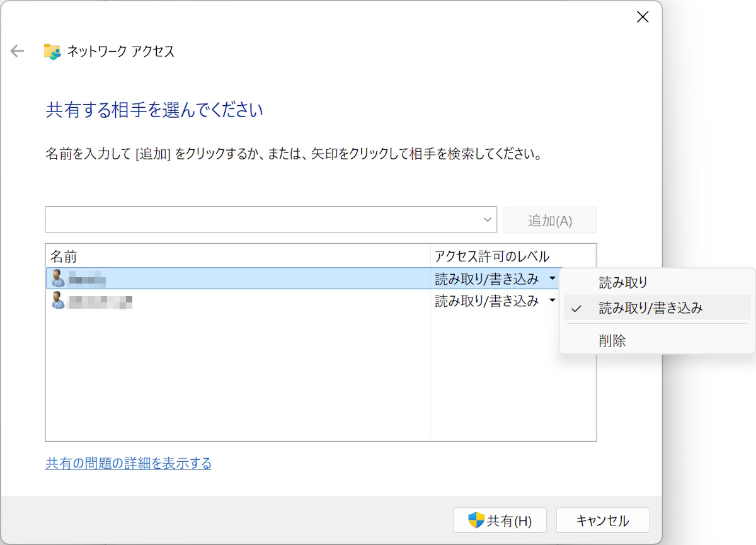The height and width of the screenshot is (545, 756).
Task: Open the permission dropdown for the second user
Action: tap(552, 301)
